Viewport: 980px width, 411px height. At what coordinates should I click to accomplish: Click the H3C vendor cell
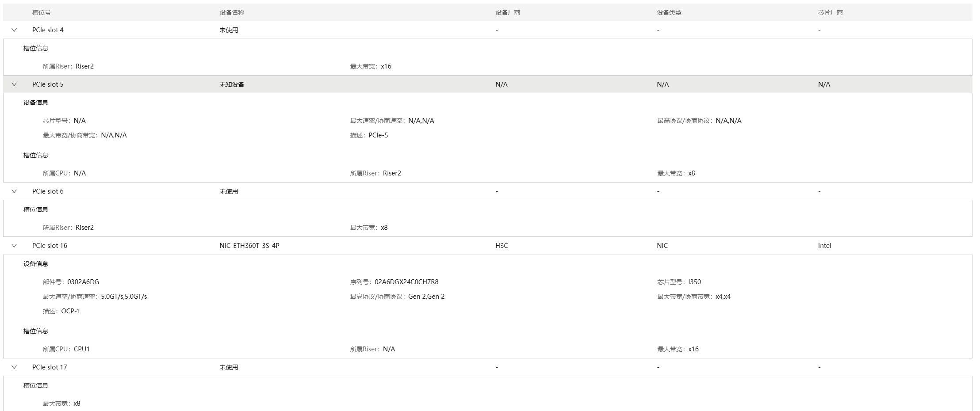[501, 246]
